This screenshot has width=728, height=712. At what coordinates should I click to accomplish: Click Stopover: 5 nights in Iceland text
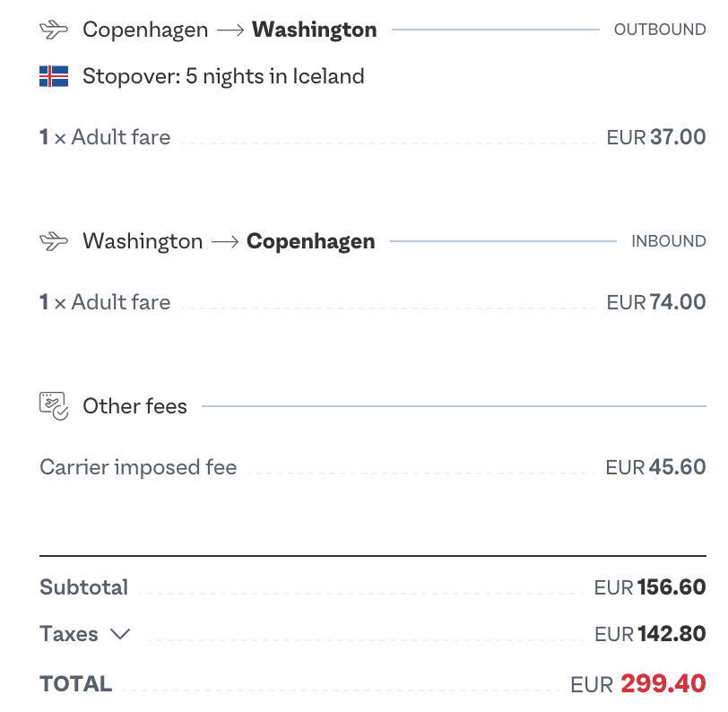pos(223,76)
